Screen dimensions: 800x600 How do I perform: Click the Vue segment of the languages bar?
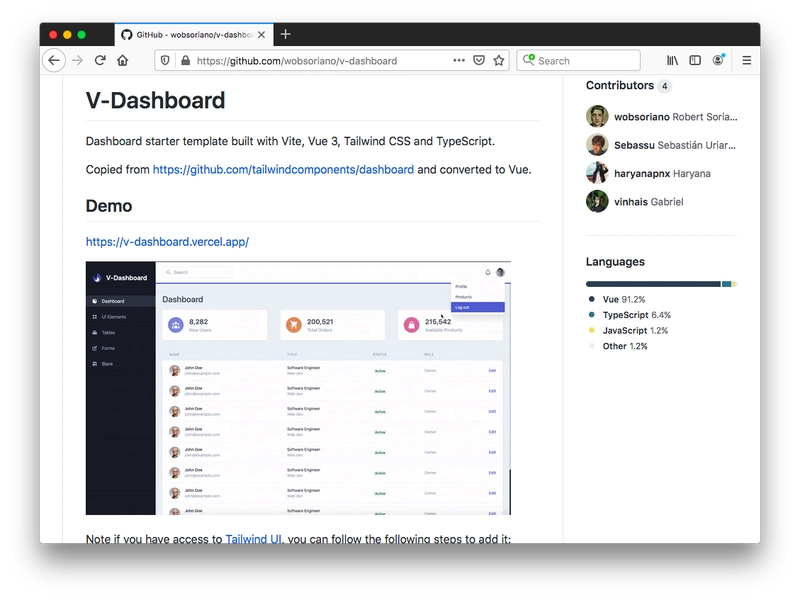(653, 284)
